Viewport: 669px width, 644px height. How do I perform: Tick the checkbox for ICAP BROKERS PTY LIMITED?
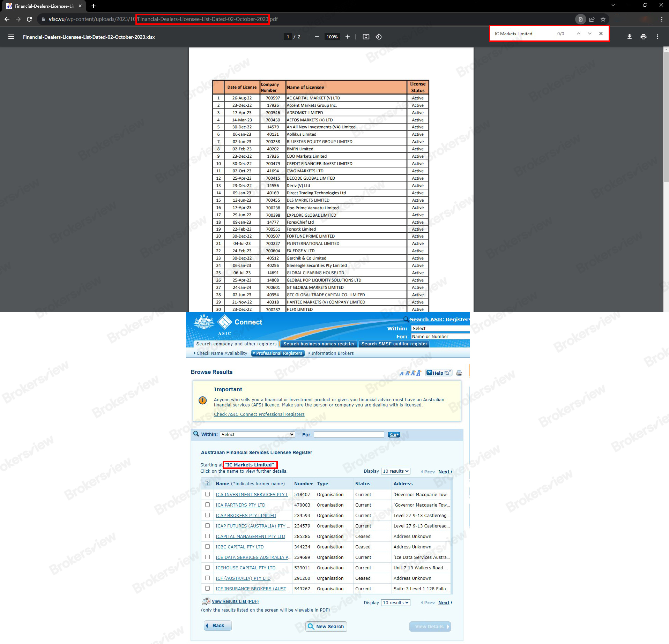coord(207,515)
